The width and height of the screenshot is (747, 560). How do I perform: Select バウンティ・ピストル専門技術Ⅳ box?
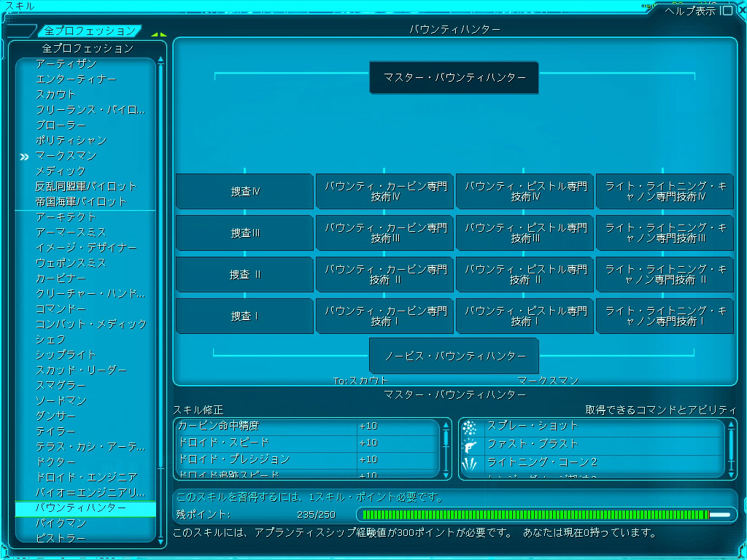point(525,192)
